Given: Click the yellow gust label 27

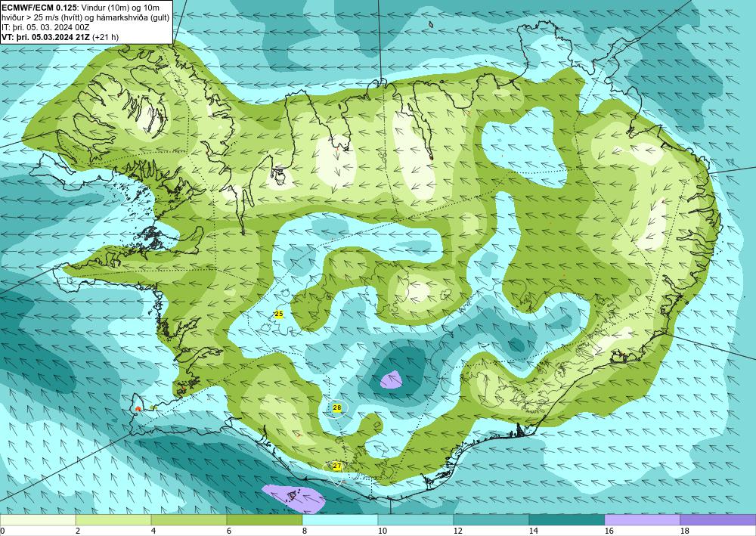Looking at the screenshot, I should point(337,466).
